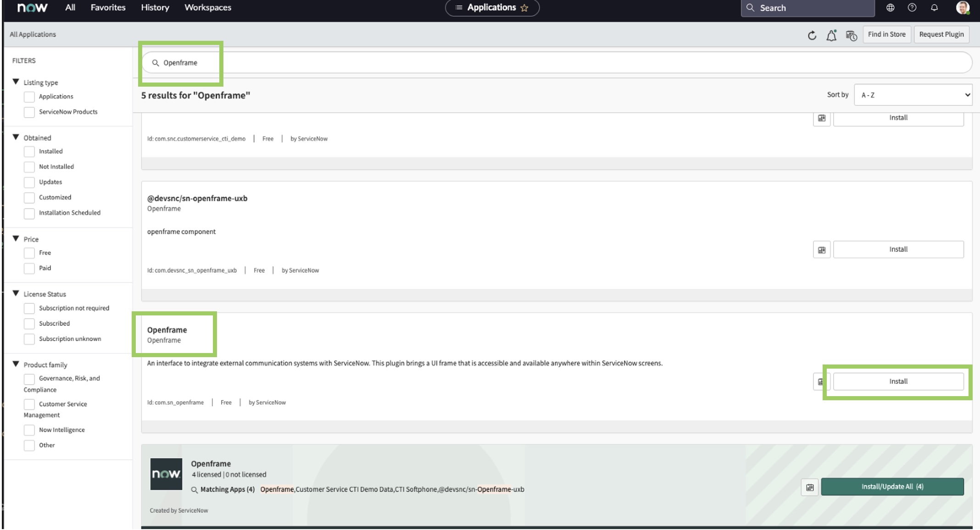Install the Openframe plugin com.sn_openframe

898,381
